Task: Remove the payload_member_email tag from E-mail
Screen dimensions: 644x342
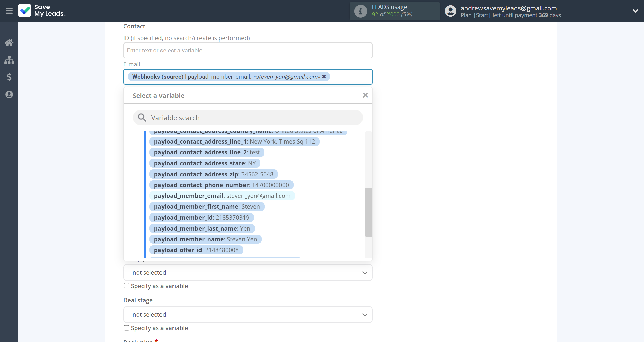Action: pos(324,76)
